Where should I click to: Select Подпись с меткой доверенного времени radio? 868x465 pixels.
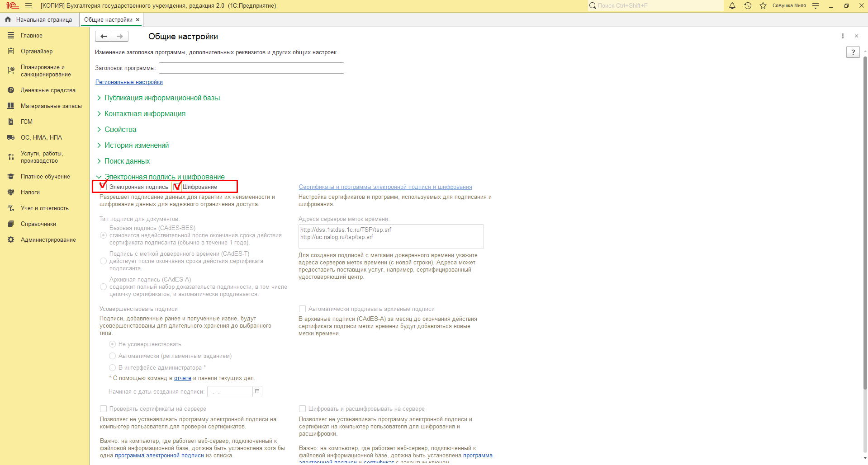tap(103, 261)
